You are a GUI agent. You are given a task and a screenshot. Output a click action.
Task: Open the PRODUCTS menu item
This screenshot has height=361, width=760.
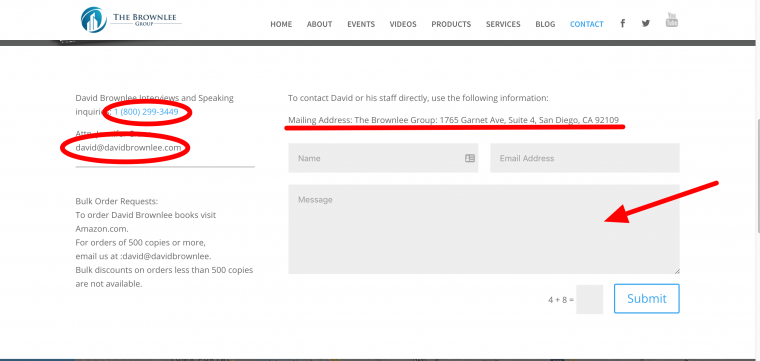click(x=451, y=24)
